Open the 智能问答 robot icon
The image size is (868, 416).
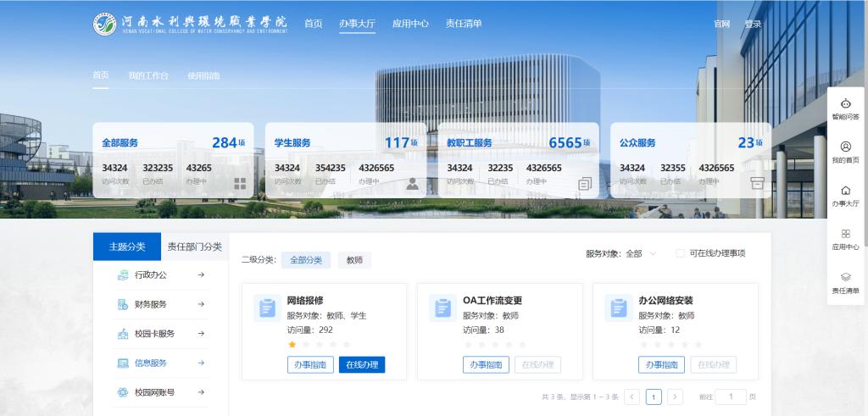[845, 104]
